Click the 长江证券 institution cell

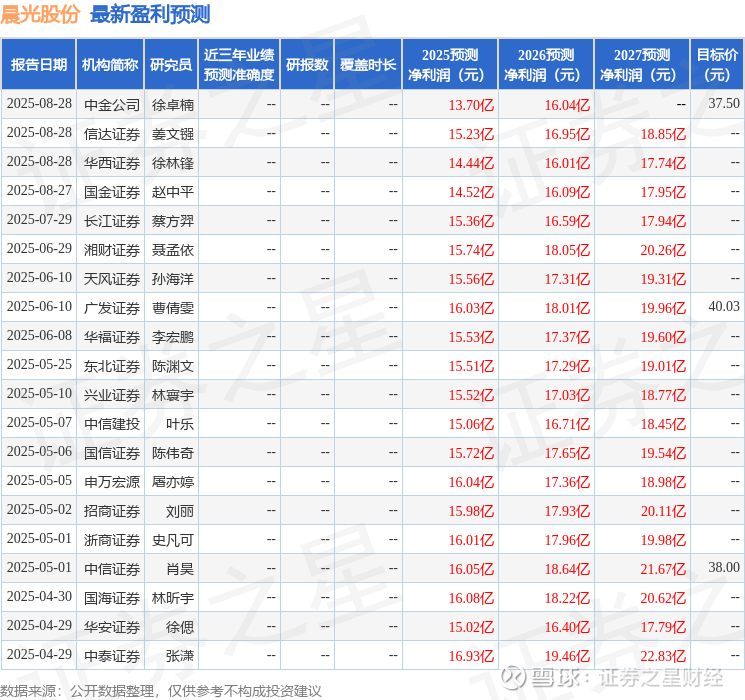pos(112,221)
